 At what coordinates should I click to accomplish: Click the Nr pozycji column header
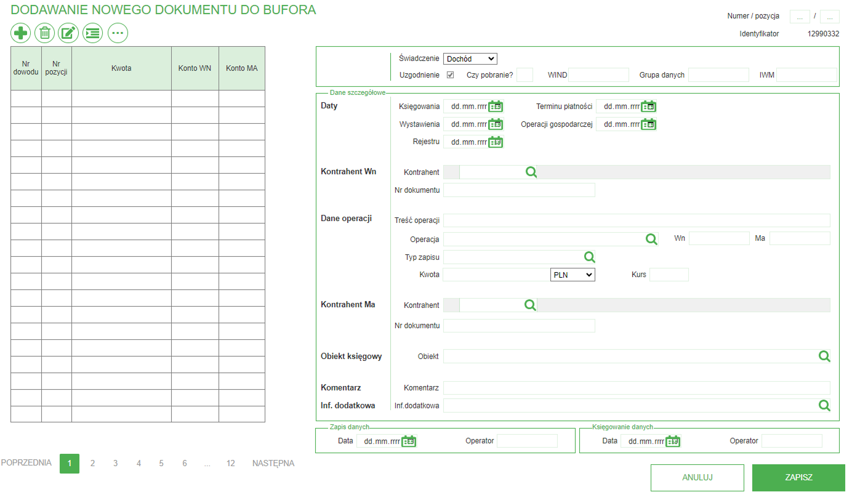pyautogui.click(x=57, y=68)
